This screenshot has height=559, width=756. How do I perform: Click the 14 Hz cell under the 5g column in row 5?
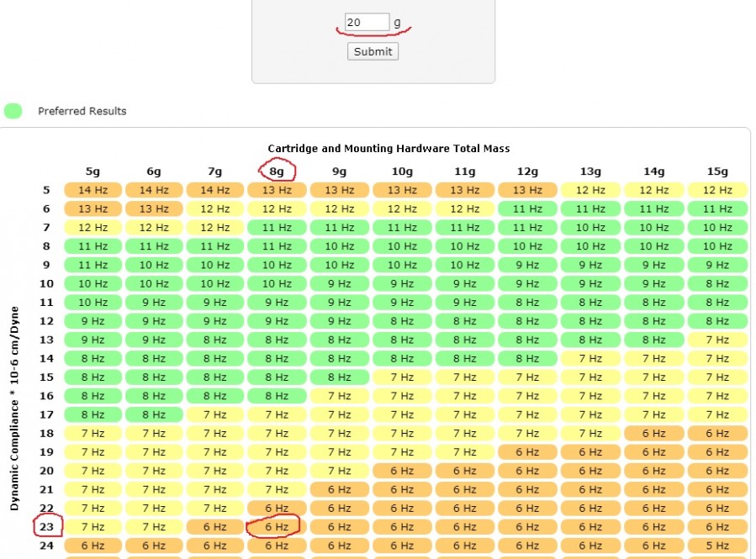coord(93,190)
